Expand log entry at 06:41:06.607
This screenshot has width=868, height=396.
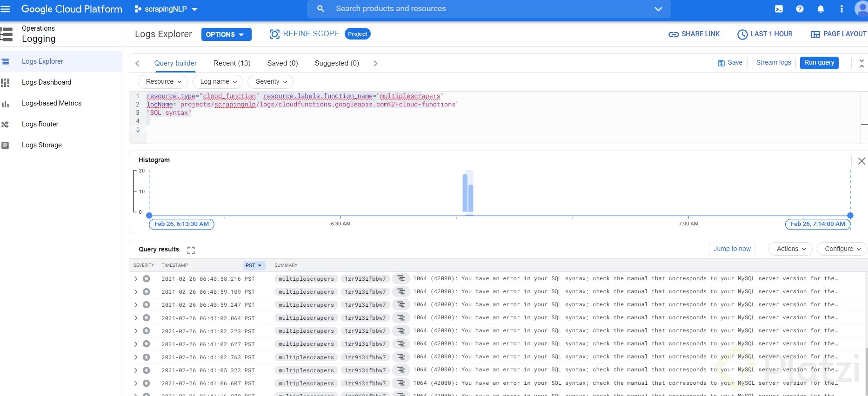(x=136, y=383)
